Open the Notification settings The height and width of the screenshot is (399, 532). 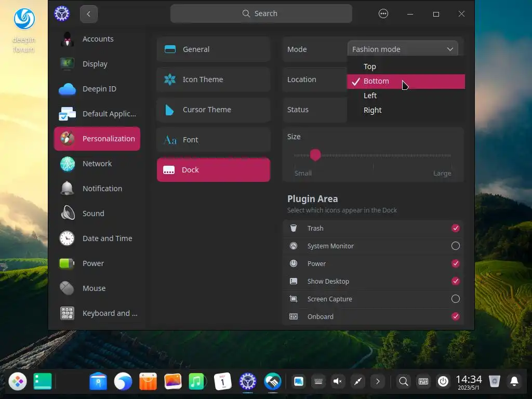coord(97,188)
